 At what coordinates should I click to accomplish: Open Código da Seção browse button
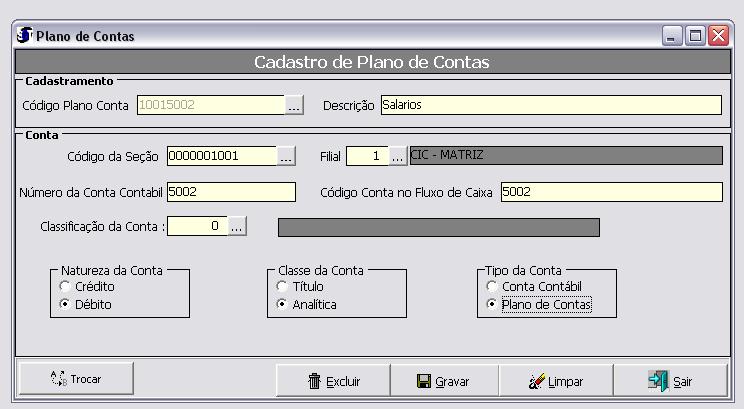286,156
